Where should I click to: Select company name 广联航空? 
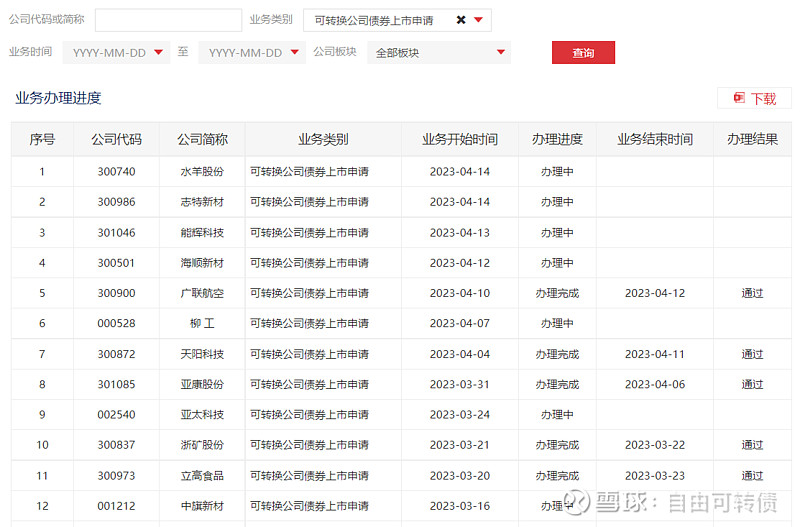coord(202,293)
